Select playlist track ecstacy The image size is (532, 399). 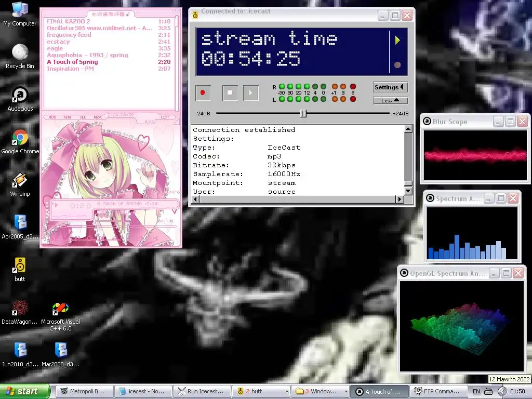coord(109,42)
